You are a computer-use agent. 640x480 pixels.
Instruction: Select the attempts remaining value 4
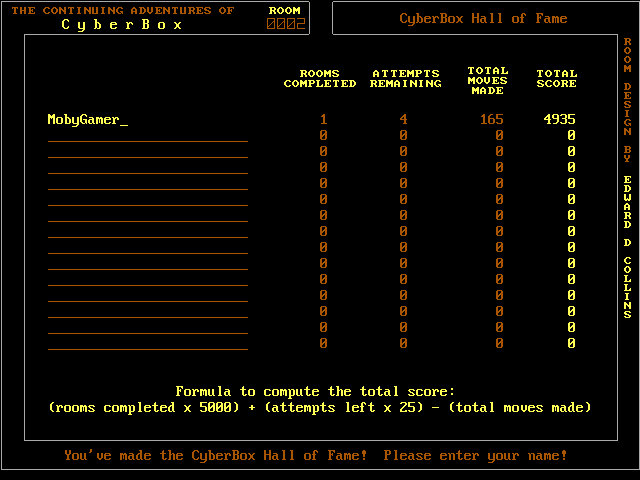(x=403, y=120)
